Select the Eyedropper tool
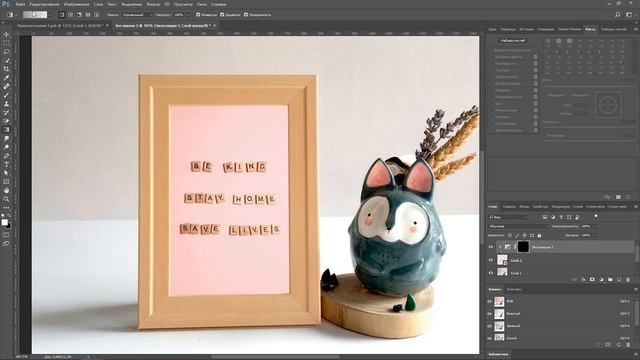Screen dimensions: 640x360 click(6, 78)
